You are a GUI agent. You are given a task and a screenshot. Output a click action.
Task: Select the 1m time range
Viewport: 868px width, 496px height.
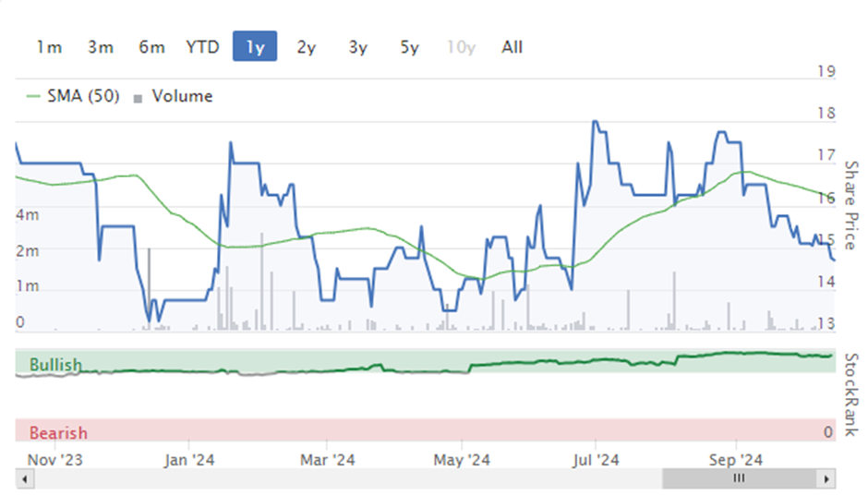point(49,47)
